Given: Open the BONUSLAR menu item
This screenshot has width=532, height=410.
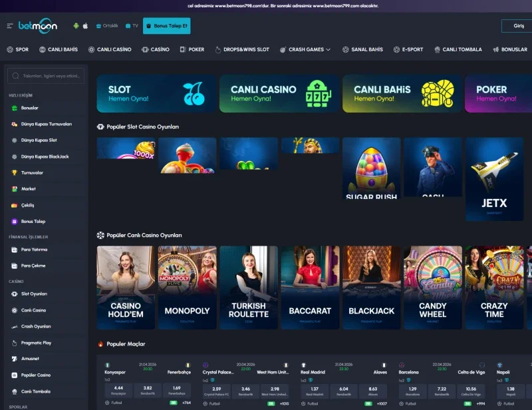Looking at the screenshot, I should point(510,50).
